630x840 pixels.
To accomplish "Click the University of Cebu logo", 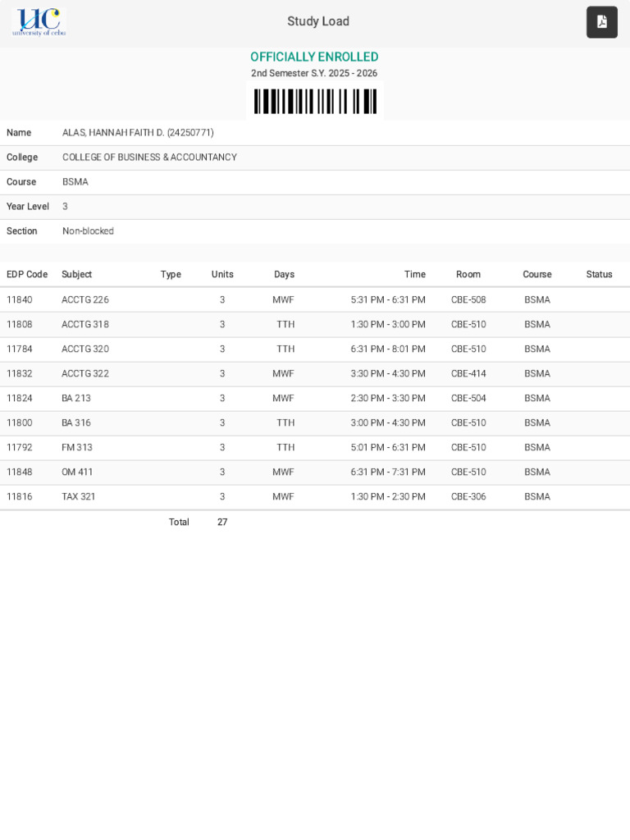I will click(x=39, y=22).
